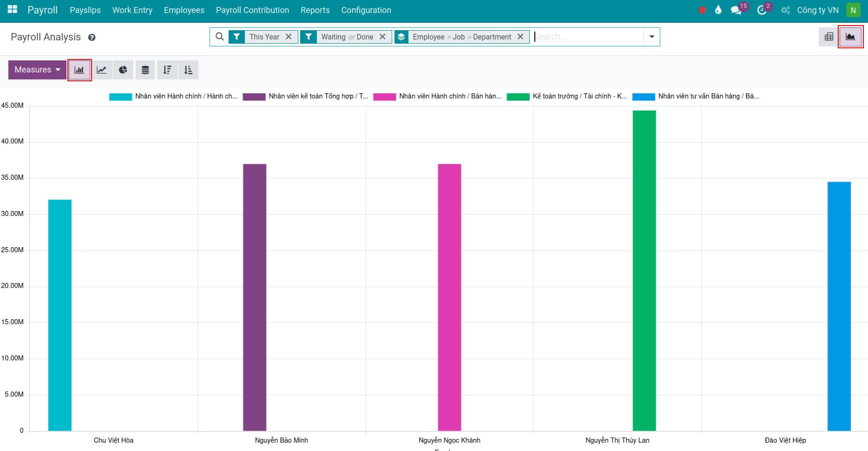The image size is (868, 451).
Task: Select the bar chart view icon
Action: (79, 70)
